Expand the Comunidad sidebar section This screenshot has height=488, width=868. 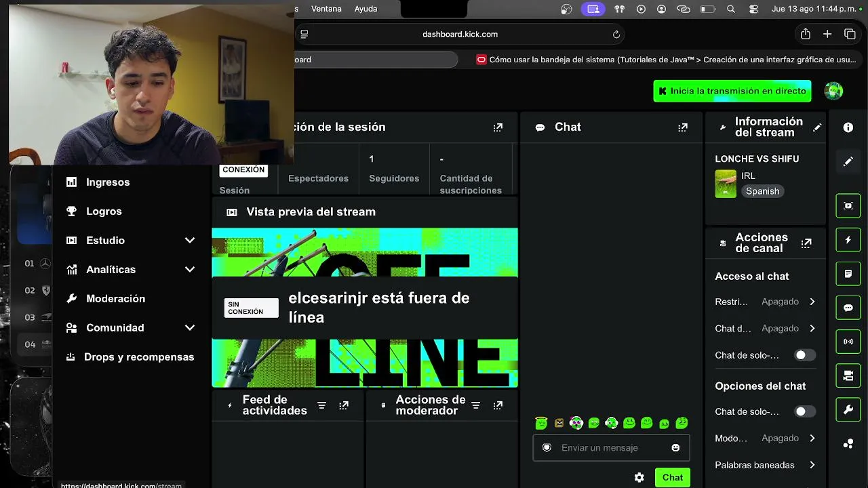(x=190, y=328)
